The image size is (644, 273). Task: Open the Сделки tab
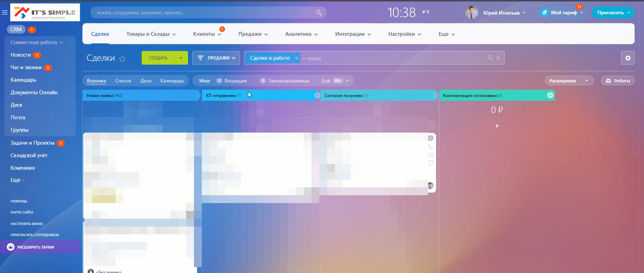coord(100,34)
